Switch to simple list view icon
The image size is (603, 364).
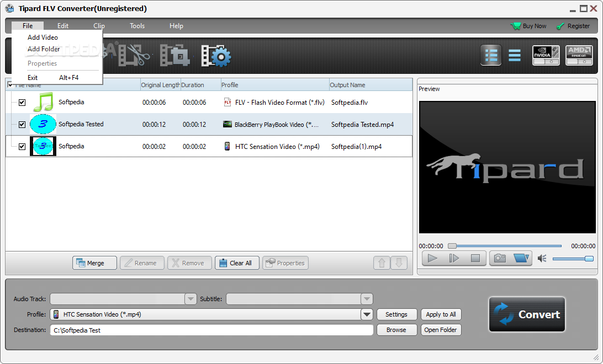514,55
